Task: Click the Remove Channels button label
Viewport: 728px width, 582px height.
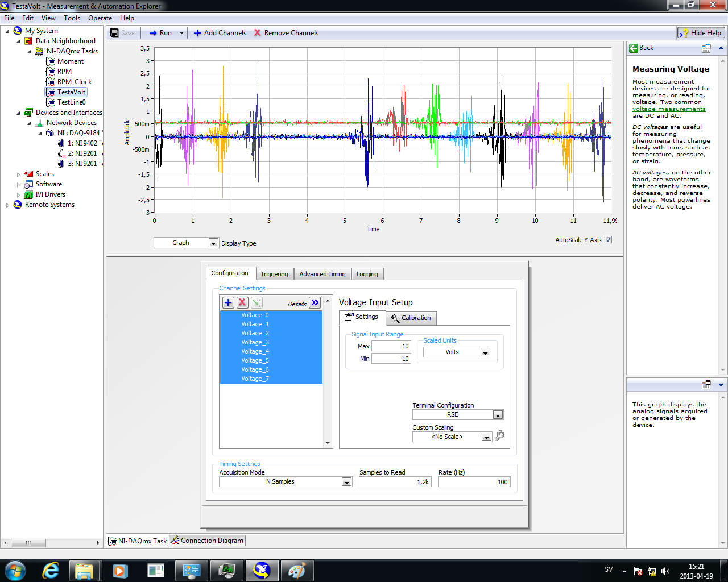Action: [291, 33]
